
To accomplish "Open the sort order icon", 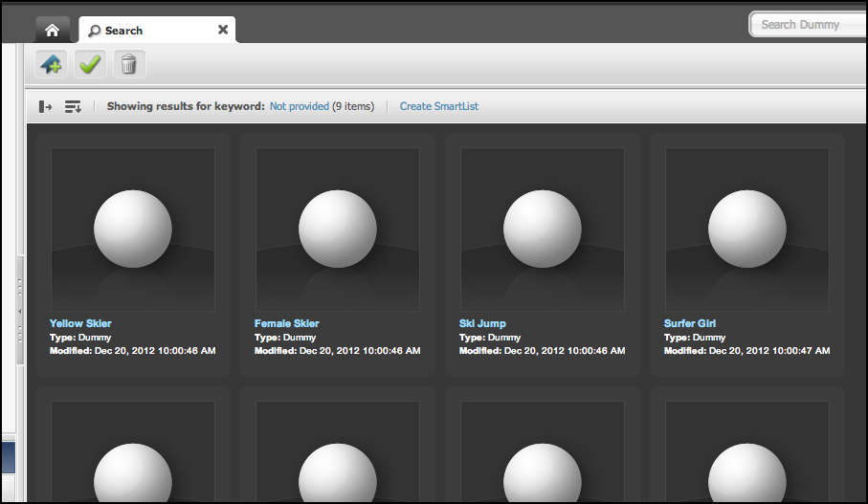I will click(73, 106).
